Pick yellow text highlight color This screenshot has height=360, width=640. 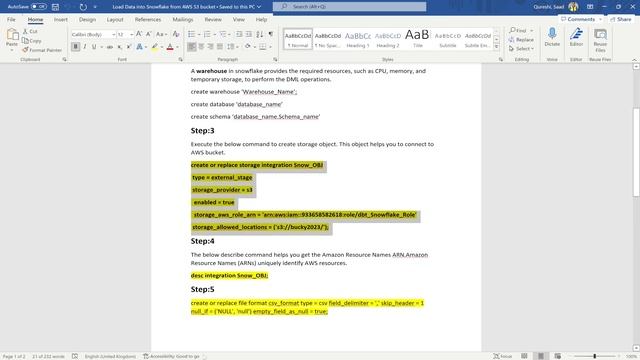pos(155,47)
